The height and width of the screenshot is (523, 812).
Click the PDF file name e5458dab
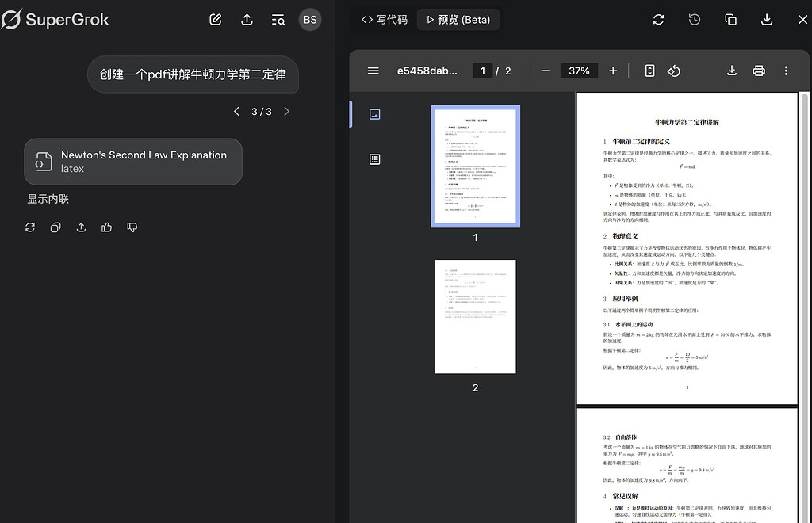(427, 71)
